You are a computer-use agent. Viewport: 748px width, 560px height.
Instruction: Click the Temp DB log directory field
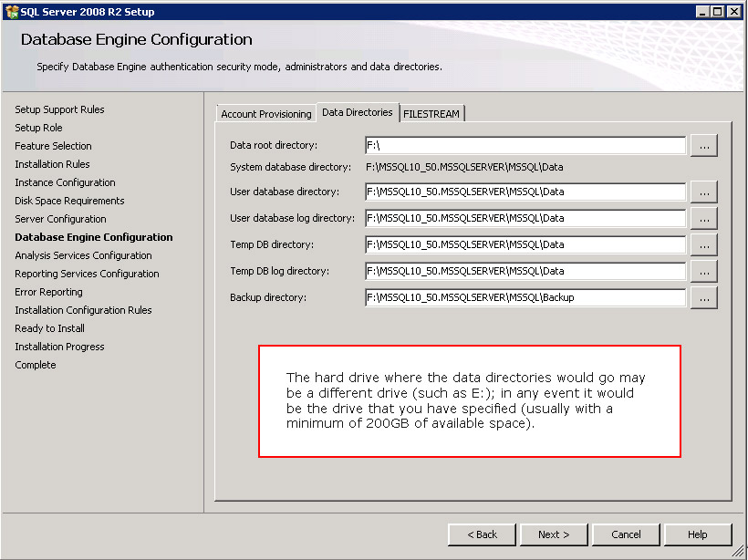coord(525,271)
